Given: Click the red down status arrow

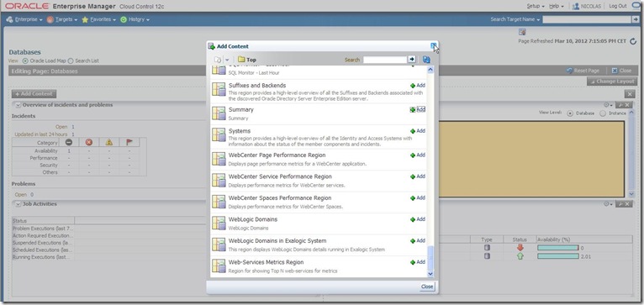Looking at the screenshot, I should coord(520,248).
